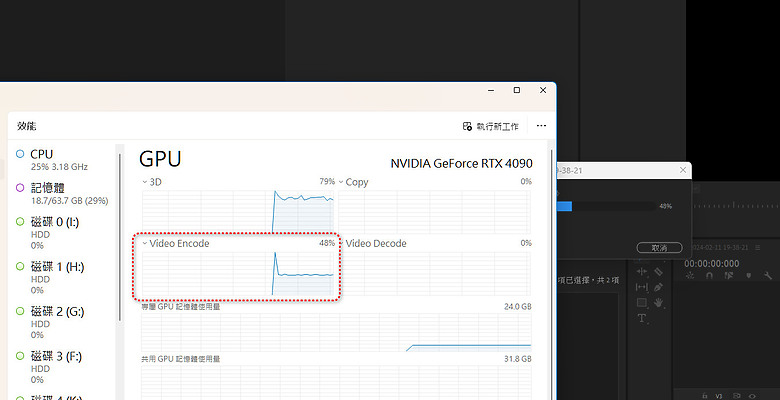Select CPU in the performance sidebar
This screenshot has height=400, width=780.
tap(64, 160)
